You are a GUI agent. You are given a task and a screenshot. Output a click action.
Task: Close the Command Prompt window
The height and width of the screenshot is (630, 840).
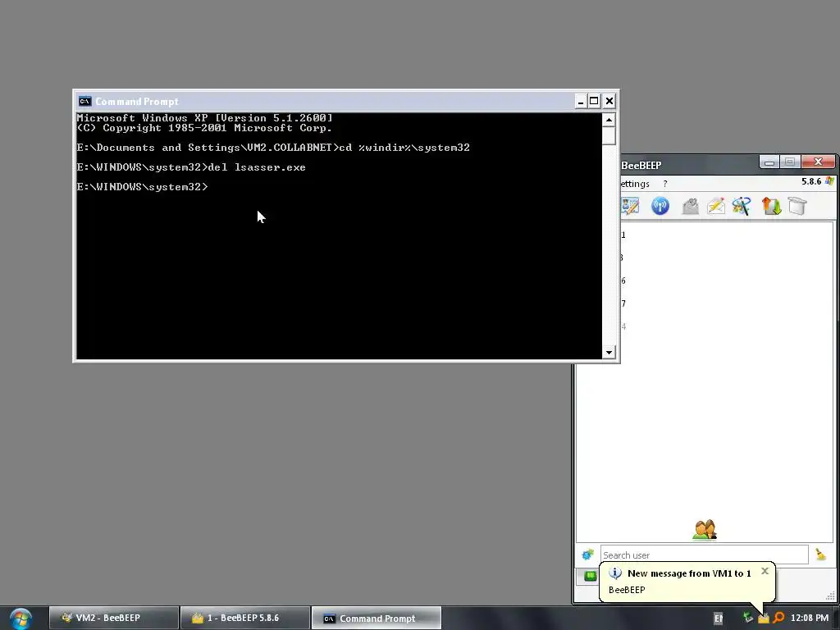pyautogui.click(x=609, y=101)
